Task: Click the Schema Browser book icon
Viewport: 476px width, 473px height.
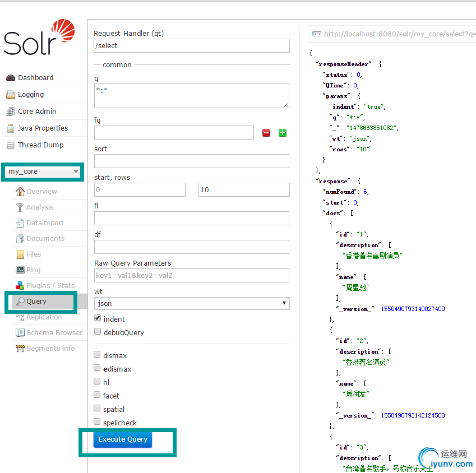Action: (20, 333)
